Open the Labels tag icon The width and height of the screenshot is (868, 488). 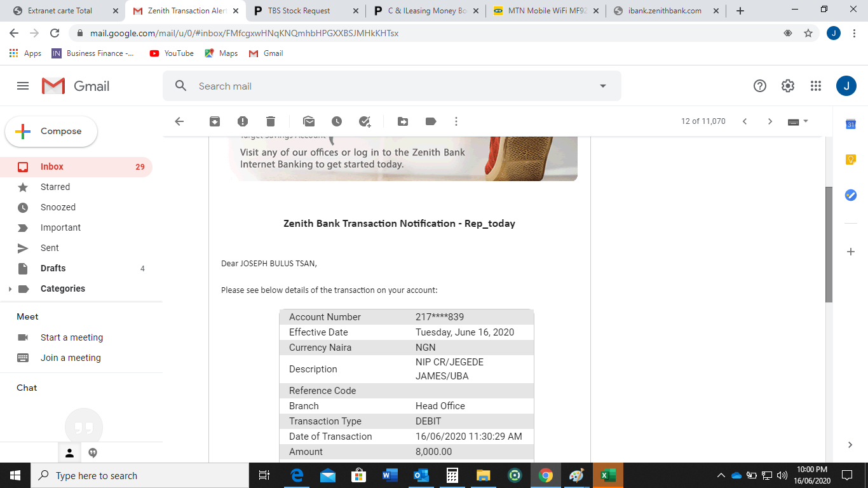[x=431, y=121]
